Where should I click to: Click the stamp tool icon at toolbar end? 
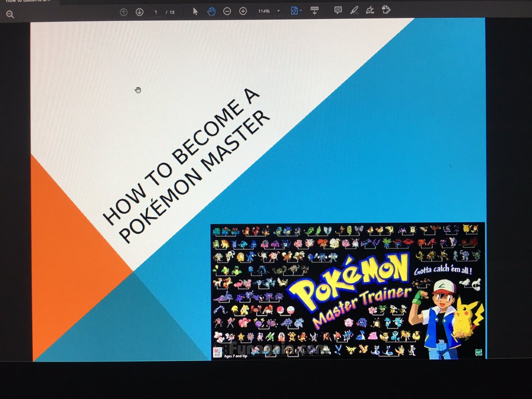point(386,10)
